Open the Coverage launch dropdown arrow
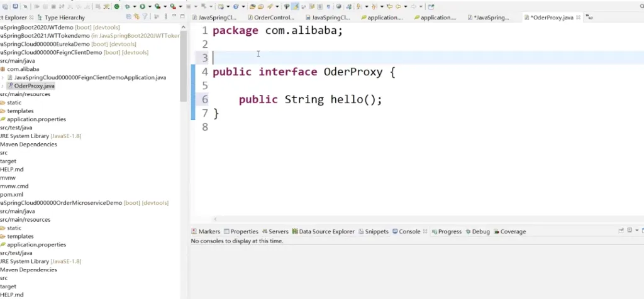This screenshot has height=299, width=644. [165, 6]
